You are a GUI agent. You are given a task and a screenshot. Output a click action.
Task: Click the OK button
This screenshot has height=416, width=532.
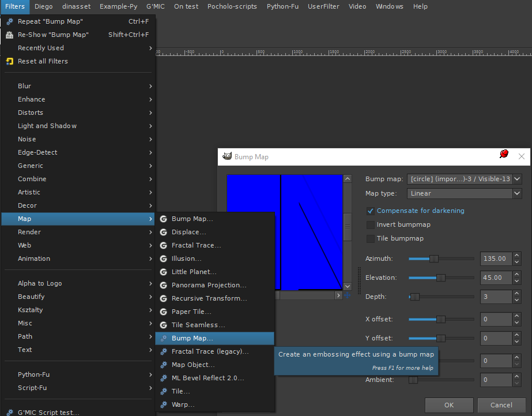click(449, 405)
